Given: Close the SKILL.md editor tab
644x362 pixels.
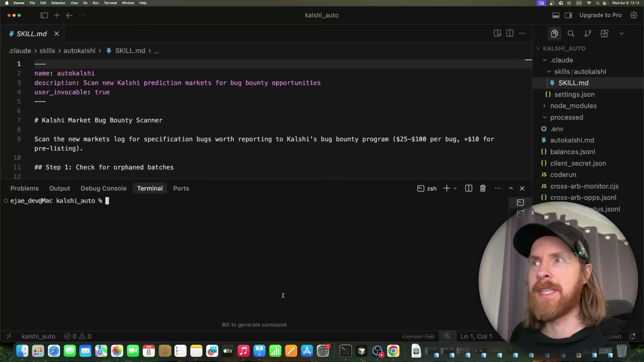Looking at the screenshot, I should (x=57, y=34).
